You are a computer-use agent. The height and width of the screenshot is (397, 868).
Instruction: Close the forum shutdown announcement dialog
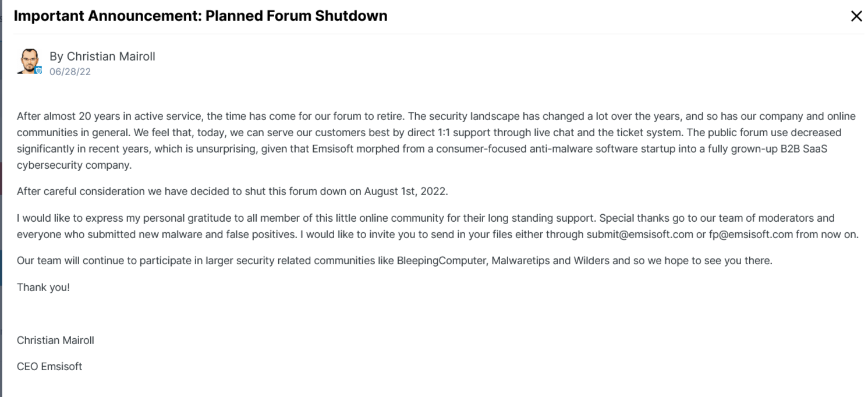[x=856, y=16]
